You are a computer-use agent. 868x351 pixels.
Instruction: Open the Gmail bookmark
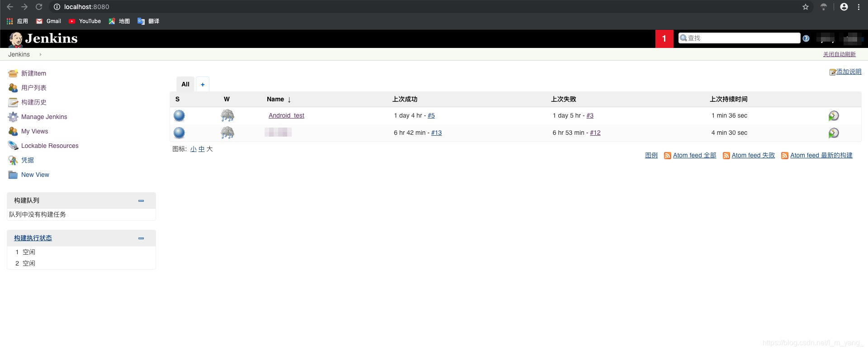pos(48,21)
